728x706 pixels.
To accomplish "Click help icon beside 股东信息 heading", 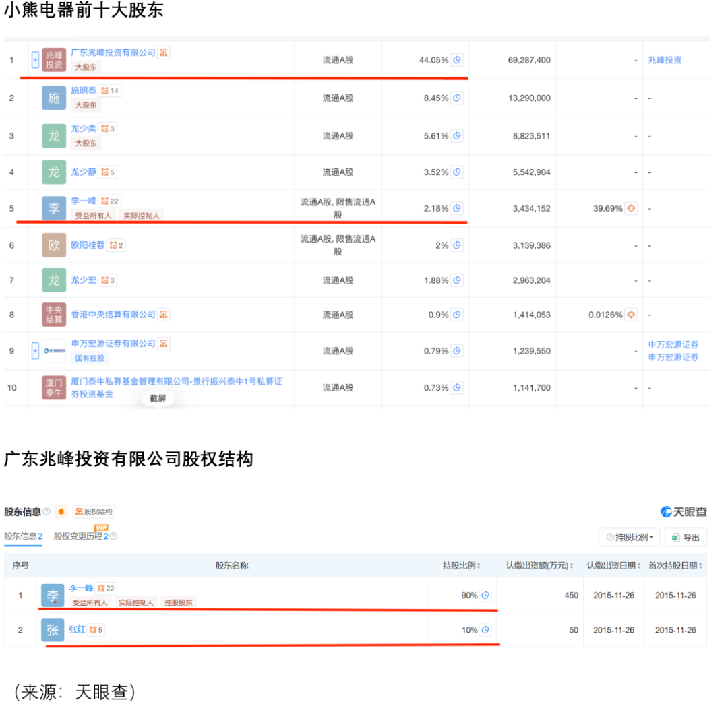I will pyautogui.click(x=47, y=511).
